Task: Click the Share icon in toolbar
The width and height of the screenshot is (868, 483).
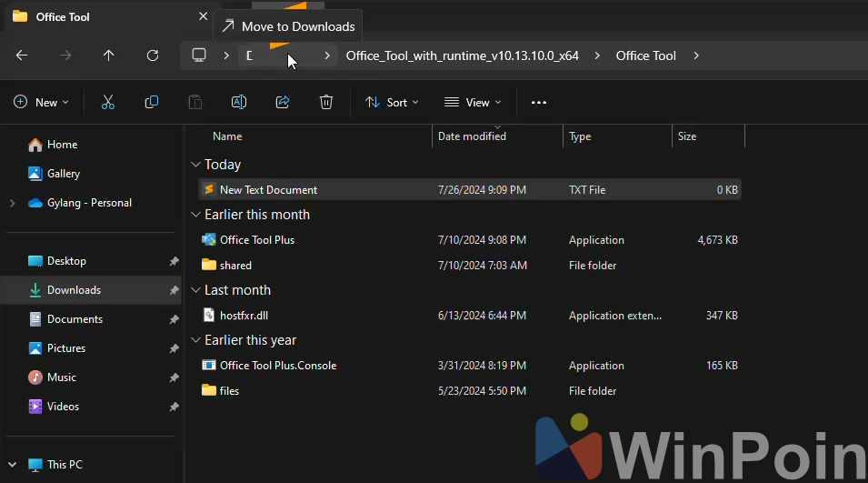Action: click(x=283, y=103)
